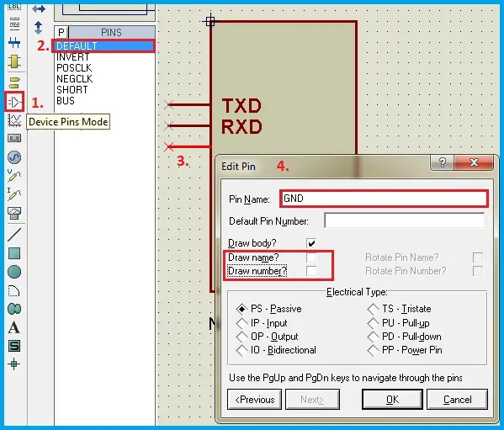Viewport: 504px width, 430px height.
Task: Go to the Previous pin
Action: click(255, 400)
